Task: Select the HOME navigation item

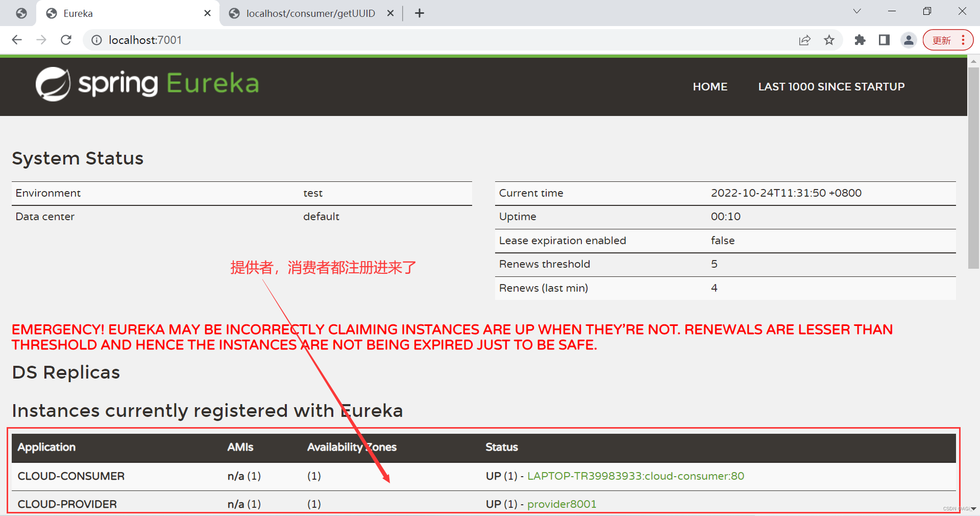Action: coord(710,86)
